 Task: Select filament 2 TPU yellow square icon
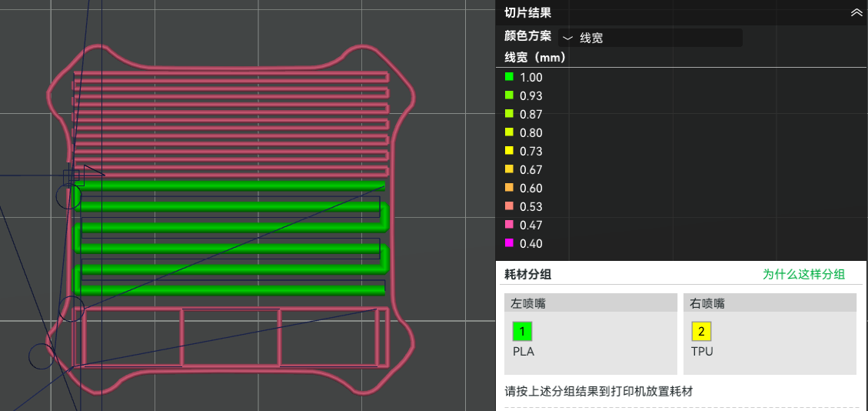(701, 331)
